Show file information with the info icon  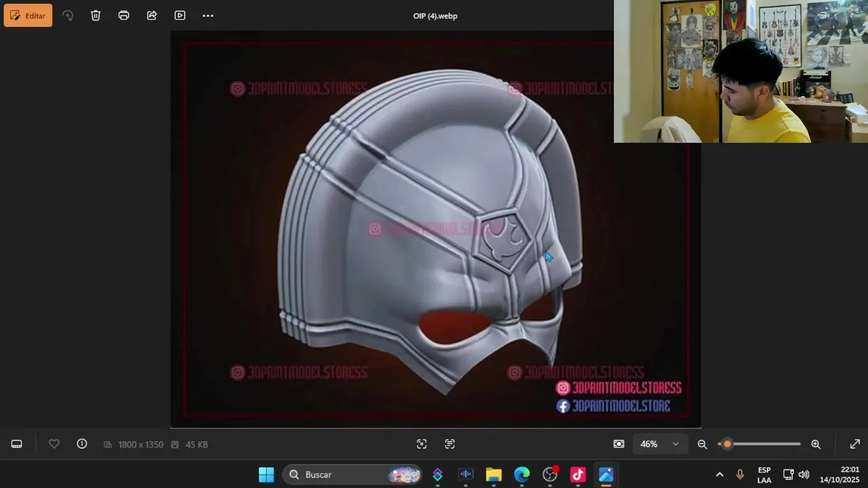82,444
